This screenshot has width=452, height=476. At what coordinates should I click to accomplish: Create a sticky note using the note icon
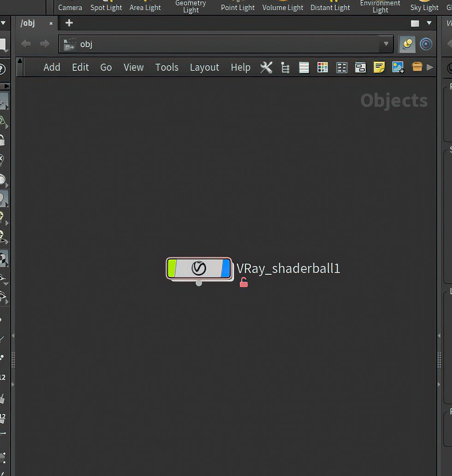(379, 67)
